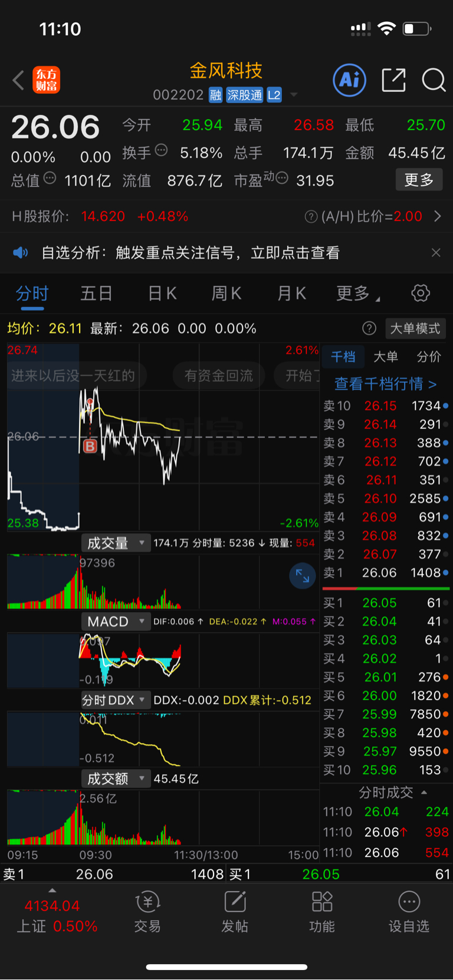Open the Ai assistant icon
The height and width of the screenshot is (980, 453).
point(350,80)
